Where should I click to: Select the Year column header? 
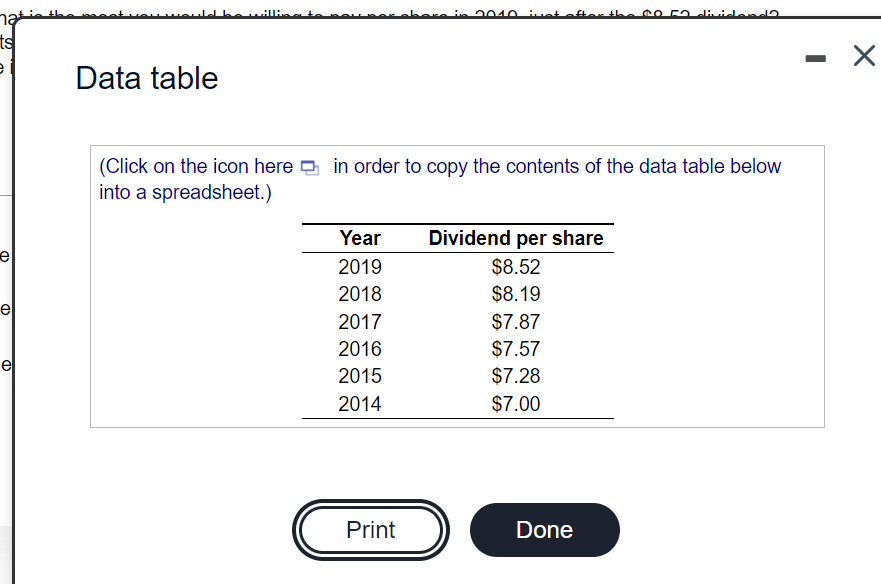coord(359,238)
